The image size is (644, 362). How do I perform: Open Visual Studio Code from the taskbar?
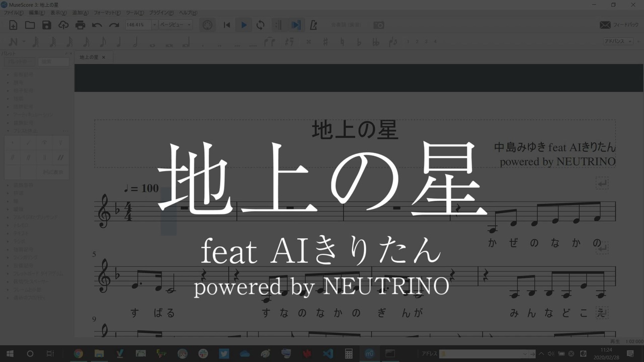click(x=328, y=353)
